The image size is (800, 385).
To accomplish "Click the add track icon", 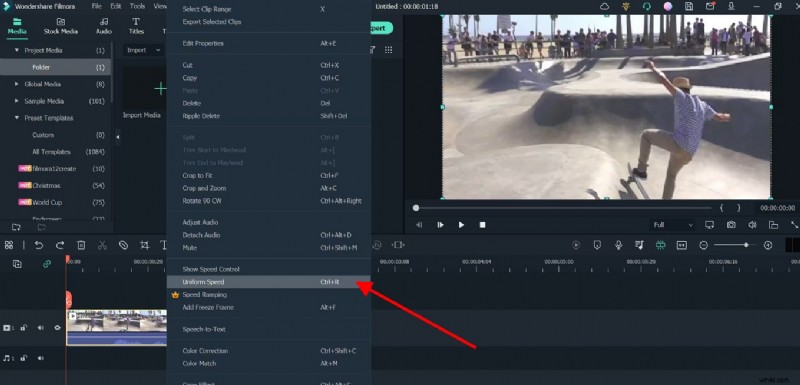I will click(x=17, y=264).
